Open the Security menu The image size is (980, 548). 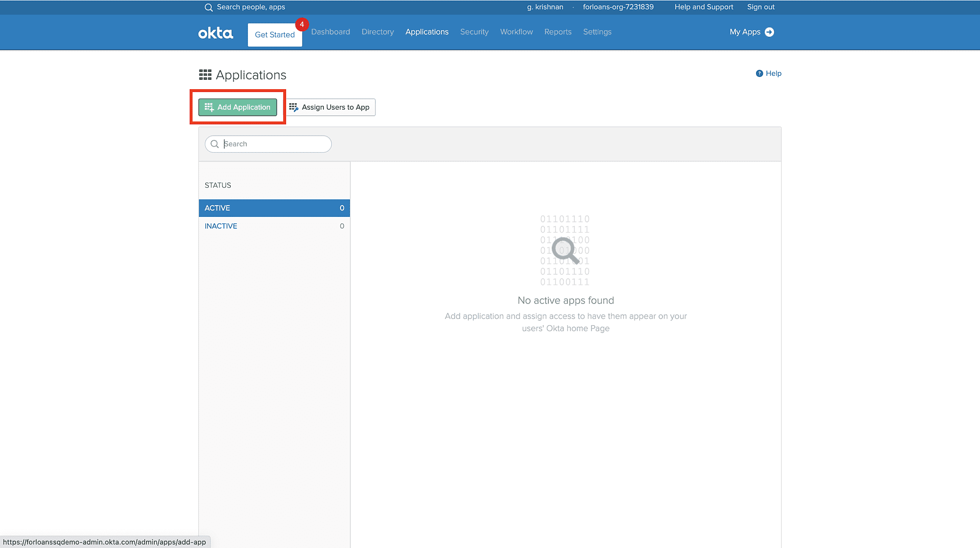tap(474, 32)
